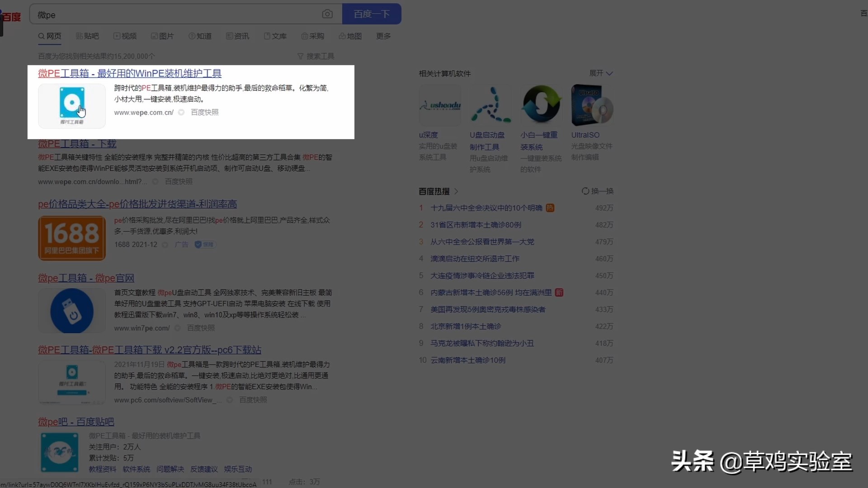Click the Baidu logo
The image size is (868, 488).
[12, 16]
